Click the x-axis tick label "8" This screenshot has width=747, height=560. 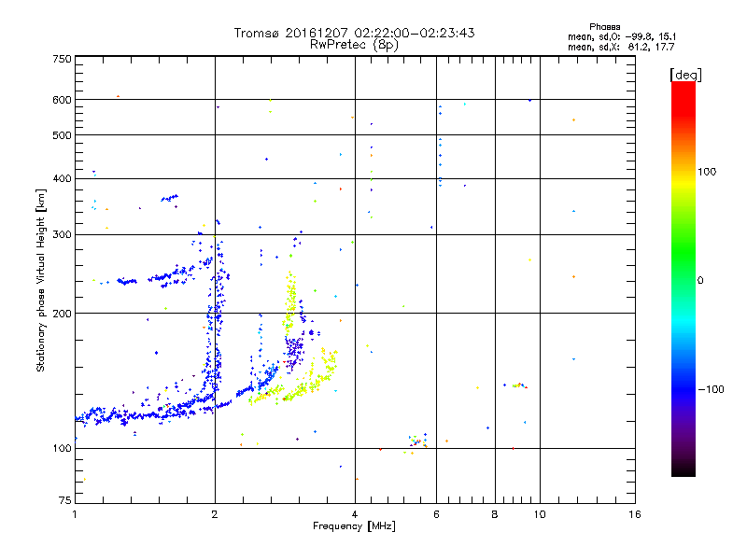(x=495, y=514)
